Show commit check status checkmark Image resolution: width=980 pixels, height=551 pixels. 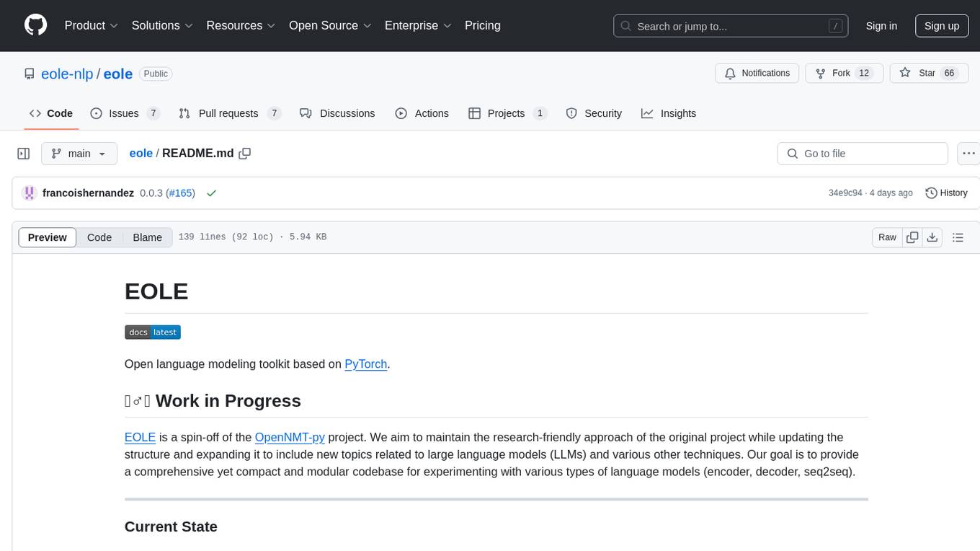pyautogui.click(x=211, y=193)
